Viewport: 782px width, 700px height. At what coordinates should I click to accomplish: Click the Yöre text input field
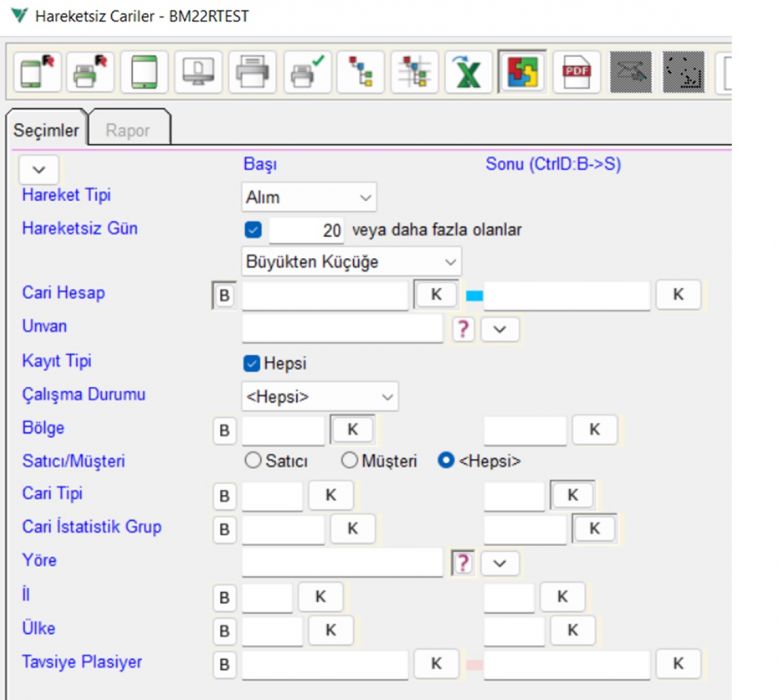341,562
